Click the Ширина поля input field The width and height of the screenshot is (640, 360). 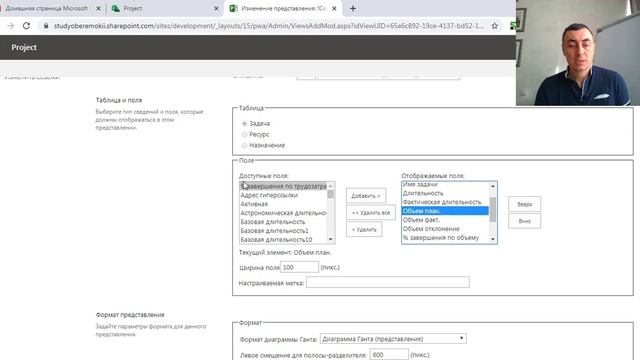pos(299,267)
